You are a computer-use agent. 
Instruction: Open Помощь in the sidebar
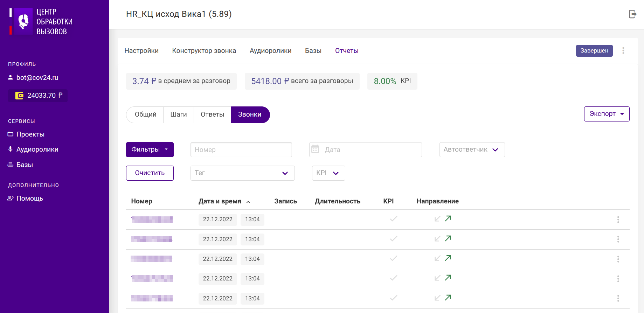click(26, 199)
